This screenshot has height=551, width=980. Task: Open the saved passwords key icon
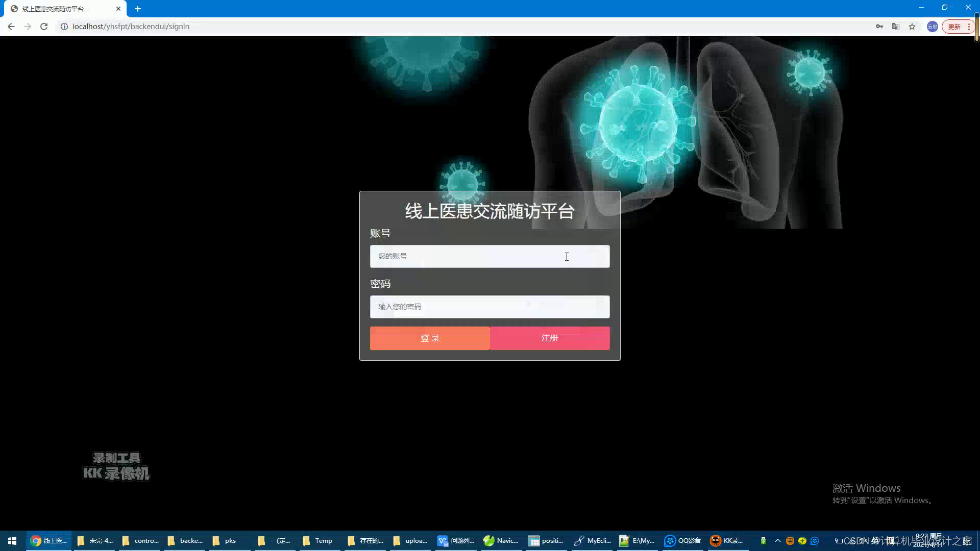[x=879, y=27]
